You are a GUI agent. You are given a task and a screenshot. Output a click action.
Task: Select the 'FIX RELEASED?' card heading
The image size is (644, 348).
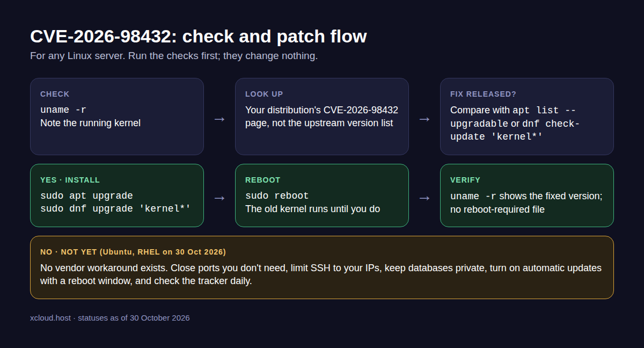tap(483, 94)
